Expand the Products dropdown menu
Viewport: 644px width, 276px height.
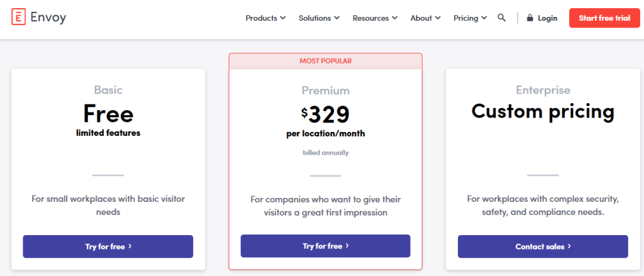[266, 18]
